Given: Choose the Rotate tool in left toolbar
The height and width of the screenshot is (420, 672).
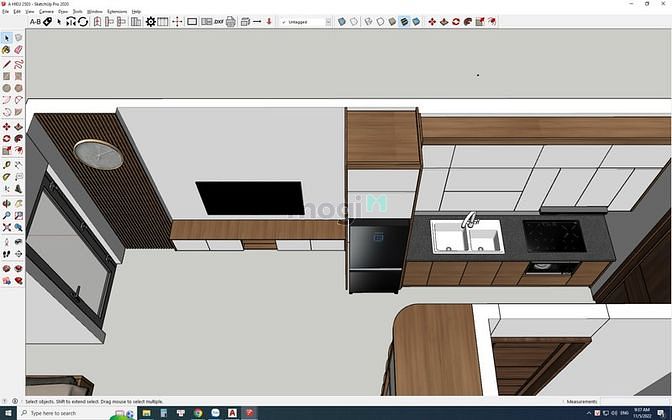Looking at the screenshot, I should tap(6, 139).
